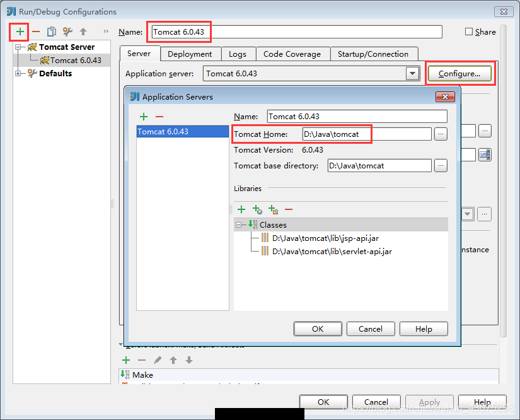Show more toolbar actions chevron
Image resolution: width=520 pixels, height=420 pixels.
[106, 31]
